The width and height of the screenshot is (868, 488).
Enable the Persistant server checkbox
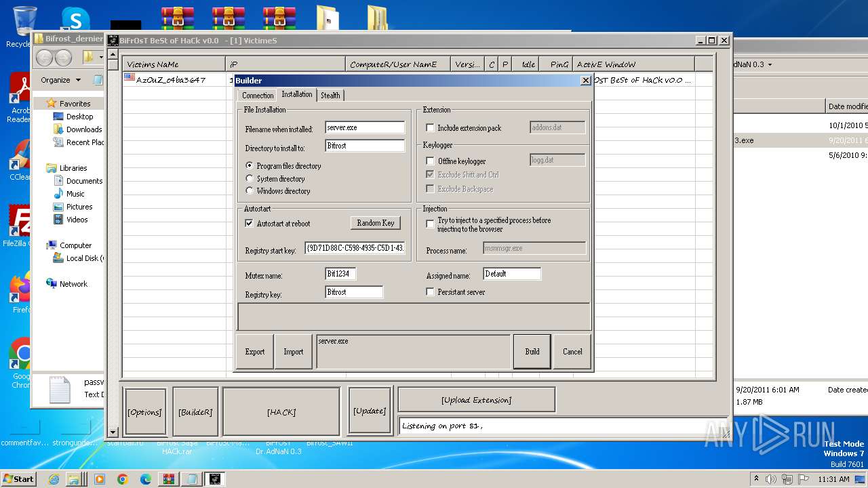pyautogui.click(x=430, y=291)
